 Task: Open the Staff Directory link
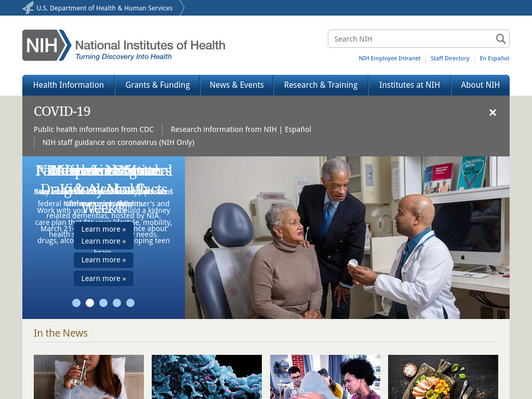click(450, 58)
